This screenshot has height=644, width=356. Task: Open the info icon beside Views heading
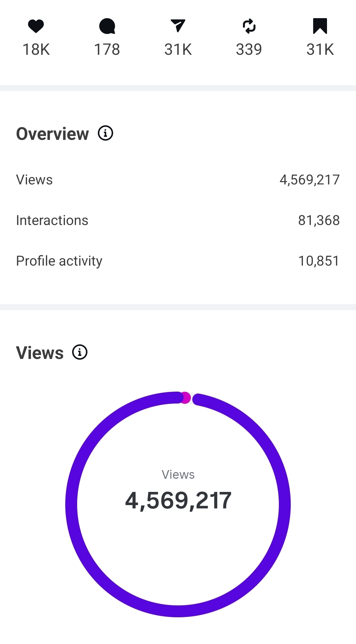[x=80, y=352]
